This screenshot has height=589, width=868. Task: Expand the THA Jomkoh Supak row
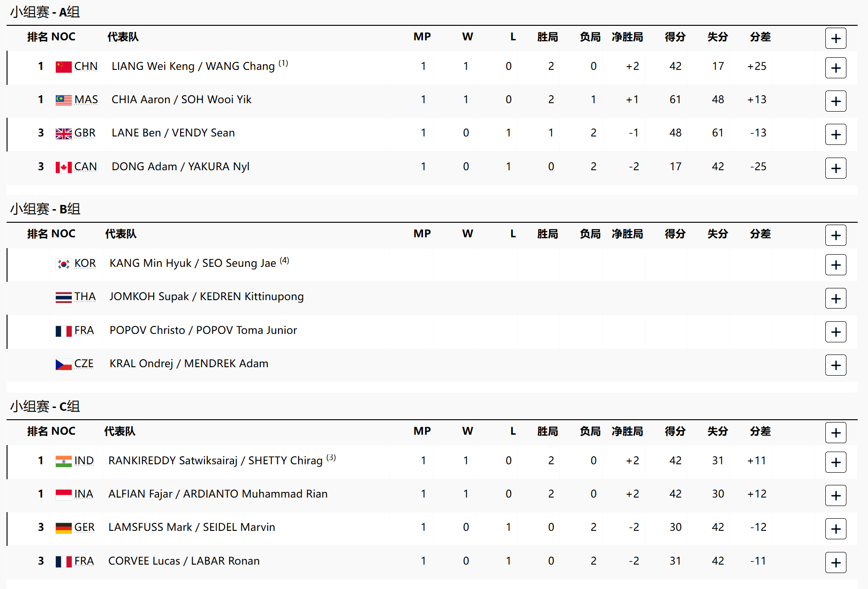point(836,298)
